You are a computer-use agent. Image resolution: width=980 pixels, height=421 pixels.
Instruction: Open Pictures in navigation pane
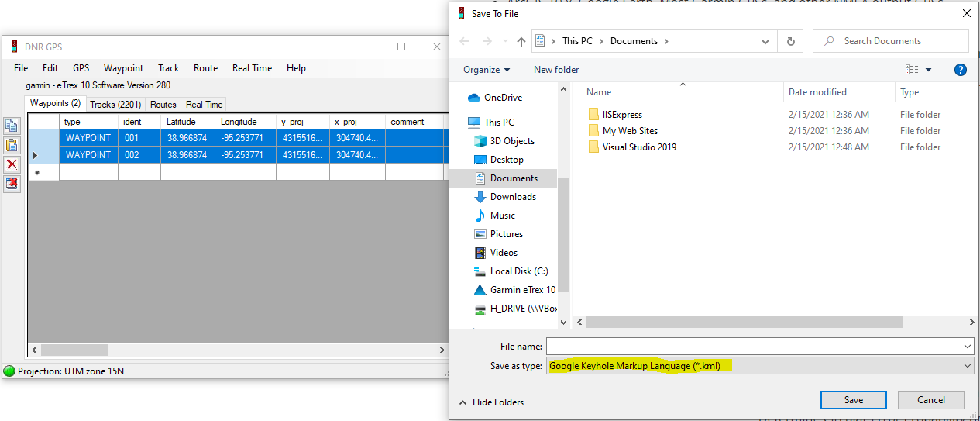tap(498, 234)
